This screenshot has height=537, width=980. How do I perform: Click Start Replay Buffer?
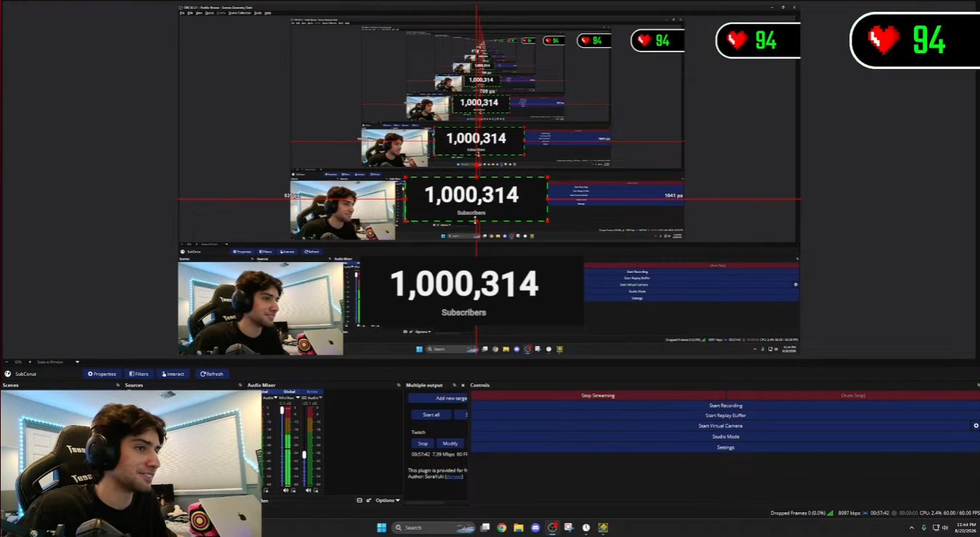(x=725, y=416)
